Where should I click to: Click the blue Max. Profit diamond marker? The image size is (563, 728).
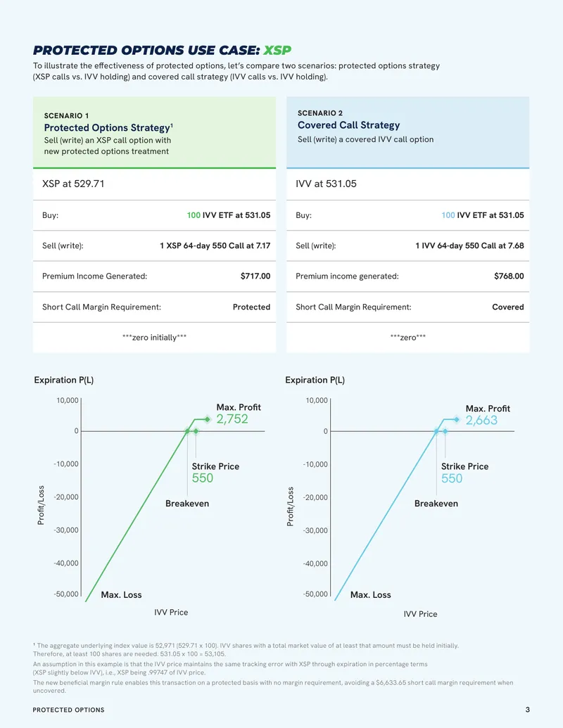tap(457, 419)
